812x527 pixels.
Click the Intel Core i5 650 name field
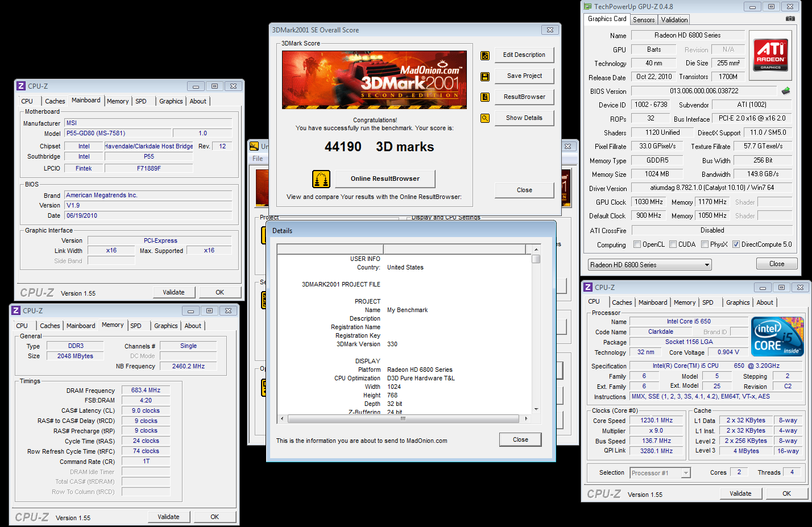[x=689, y=322]
